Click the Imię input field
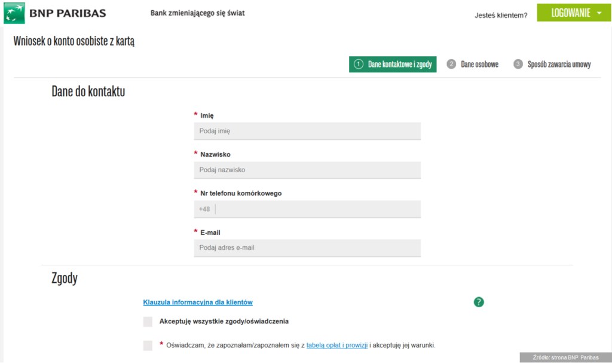The width and height of the screenshot is (612, 364). point(307,131)
